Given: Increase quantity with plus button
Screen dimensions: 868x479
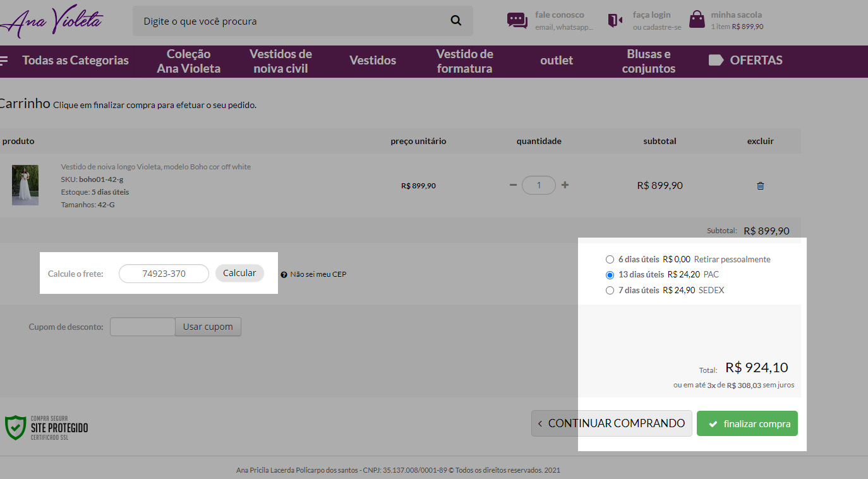Looking at the screenshot, I should click(565, 185).
